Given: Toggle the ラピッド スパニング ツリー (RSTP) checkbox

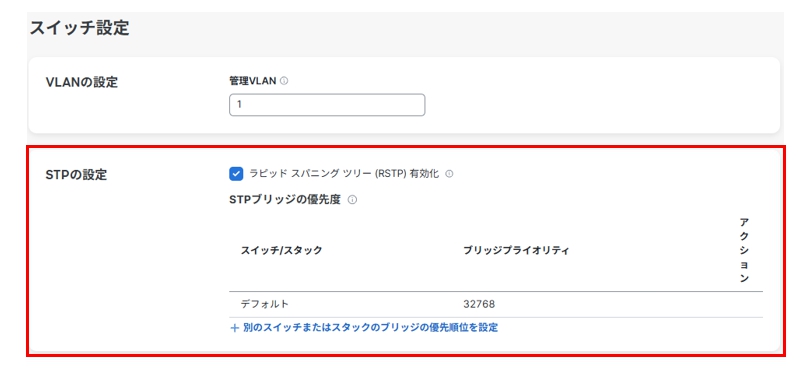Looking at the screenshot, I should tap(236, 174).
